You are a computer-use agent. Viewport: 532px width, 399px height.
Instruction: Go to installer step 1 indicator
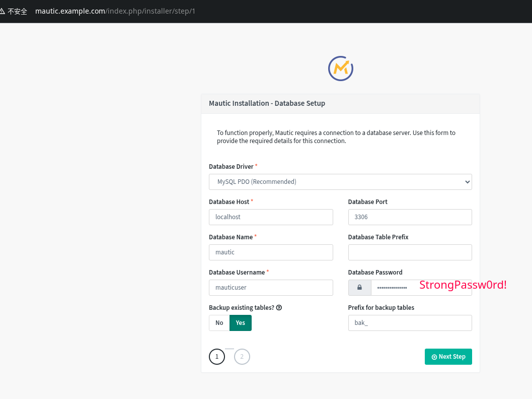(217, 357)
